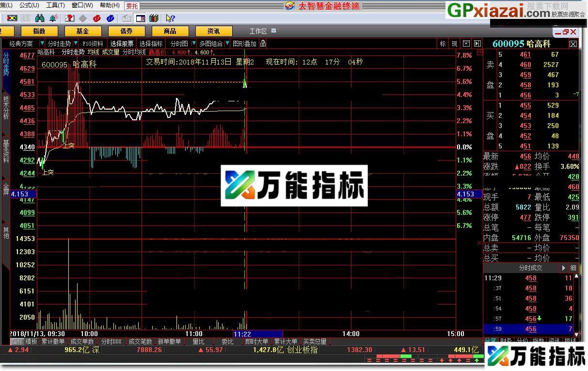
Task: Select the help pointer arrow icon
Action: point(171,18)
